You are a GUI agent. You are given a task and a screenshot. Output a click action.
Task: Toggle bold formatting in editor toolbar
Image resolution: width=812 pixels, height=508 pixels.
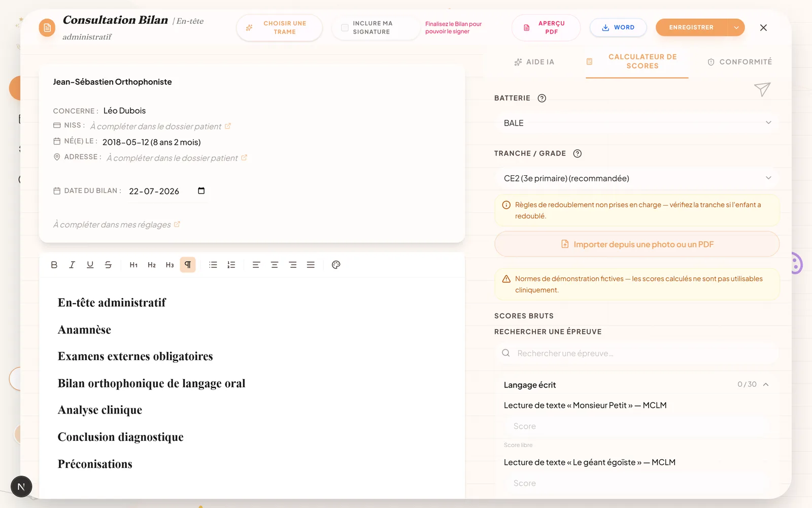pyautogui.click(x=54, y=265)
